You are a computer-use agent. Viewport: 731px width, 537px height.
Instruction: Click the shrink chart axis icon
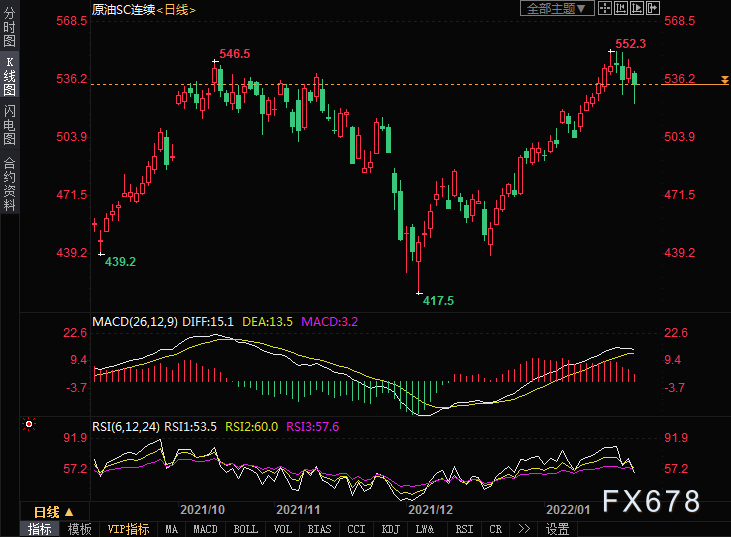(621, 8)
